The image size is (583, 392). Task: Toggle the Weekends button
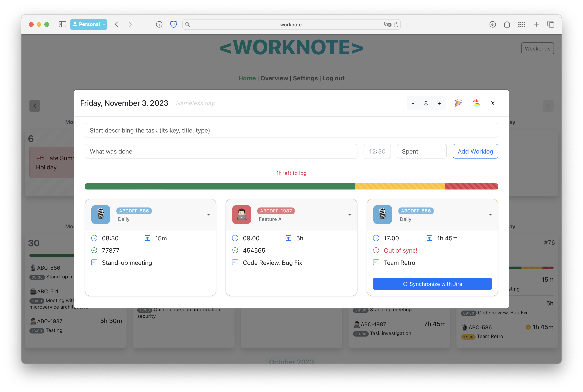click(537, 49)
